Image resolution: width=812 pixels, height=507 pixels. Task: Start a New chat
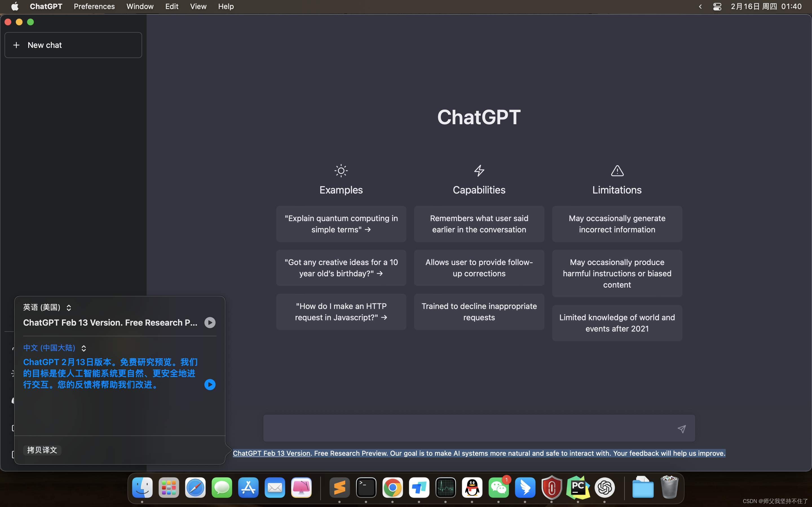click(73, 45)
